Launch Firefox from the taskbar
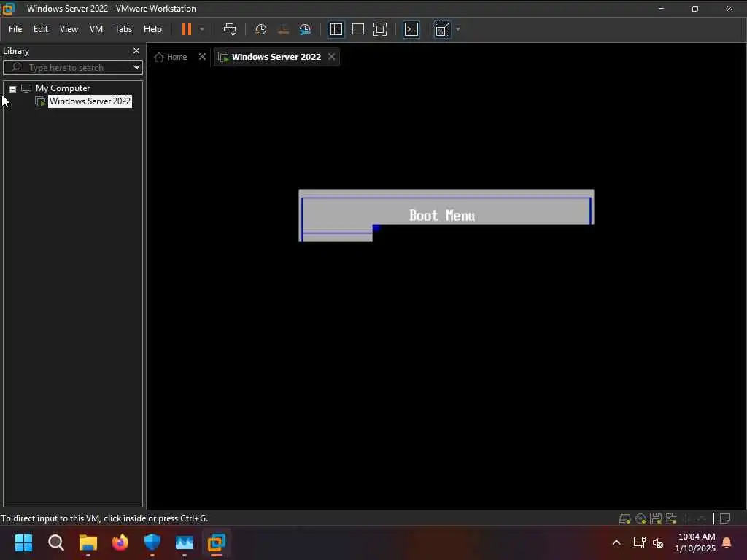The image size is (747, 560). tap(120, 542)
